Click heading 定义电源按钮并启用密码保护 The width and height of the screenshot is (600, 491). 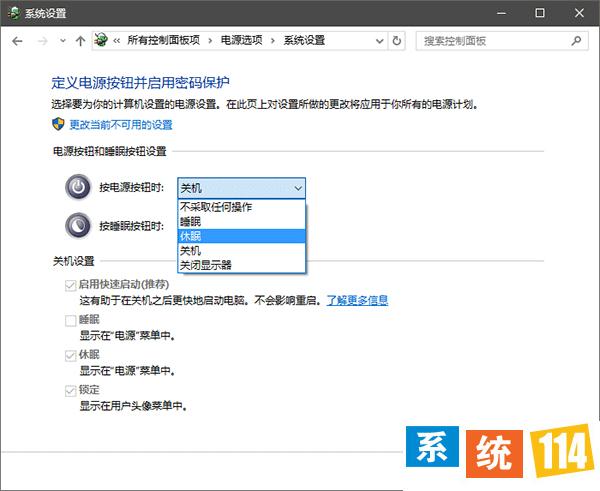tap(140, 83)
